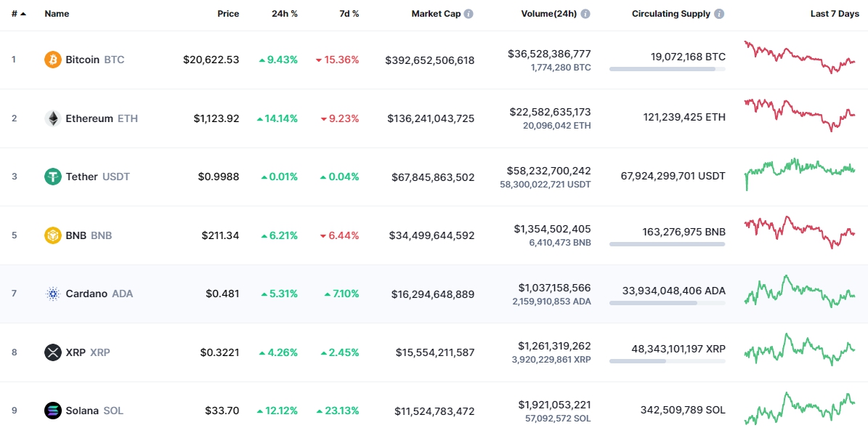
Task: Click Cardano's market cap $16,294,648,889
Action: click(x=433, y=294)
